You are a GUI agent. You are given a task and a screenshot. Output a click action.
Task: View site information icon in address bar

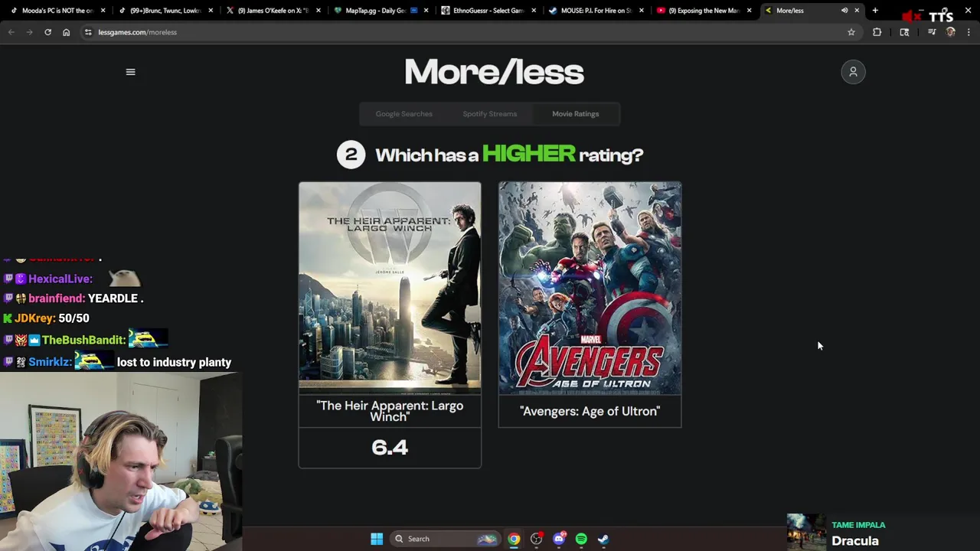88,32
